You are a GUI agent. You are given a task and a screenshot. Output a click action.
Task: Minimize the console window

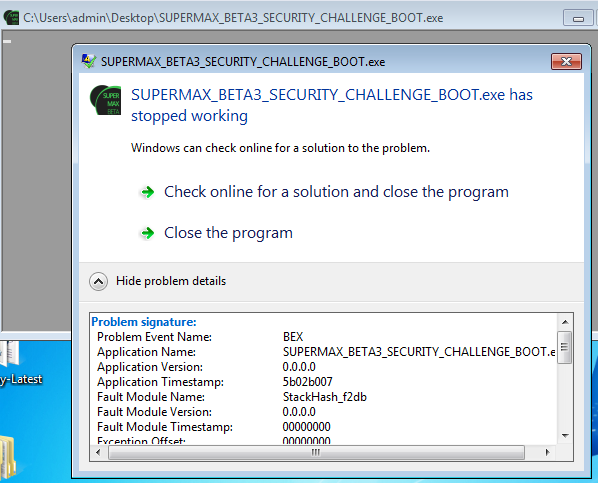578,18
